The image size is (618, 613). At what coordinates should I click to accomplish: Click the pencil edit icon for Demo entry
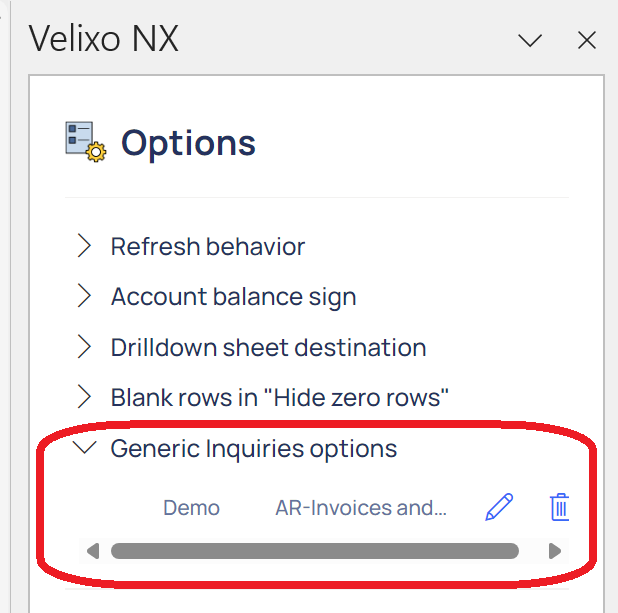[499, 507]
